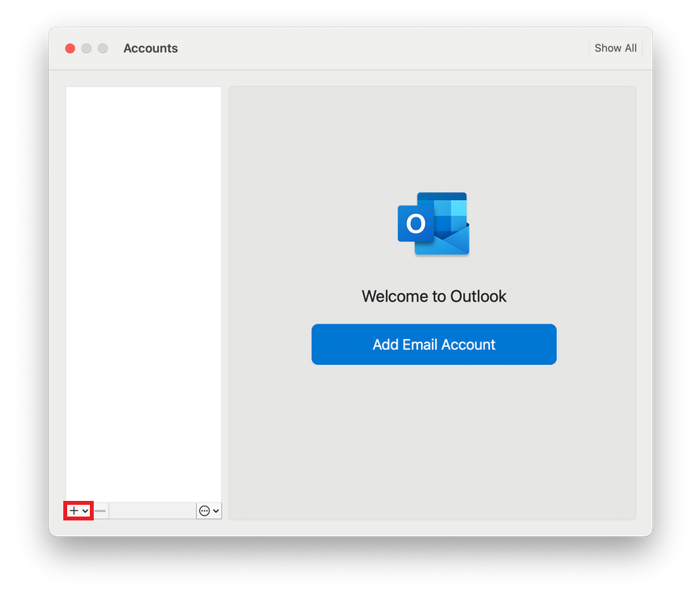700x590 pixels.
Task: Click Show All to view all preferences
Action: pyautogui.click(x=615, y=48)
